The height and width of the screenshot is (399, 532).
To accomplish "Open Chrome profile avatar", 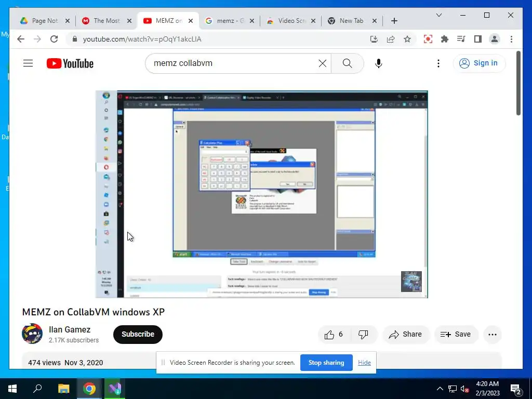I will [495, 39].
